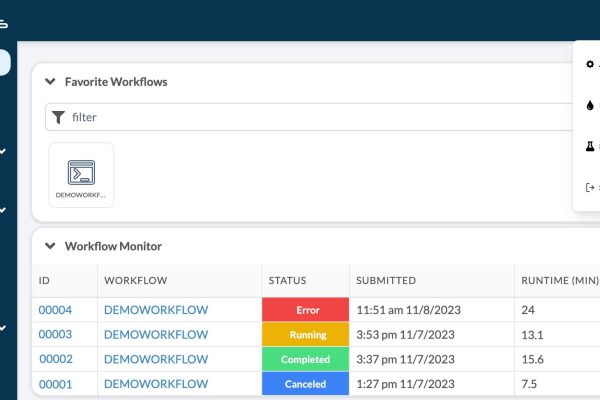The image size is (600, 400).
Task: Sort by the STATUS column header
Action: click(x=287, y=281)
